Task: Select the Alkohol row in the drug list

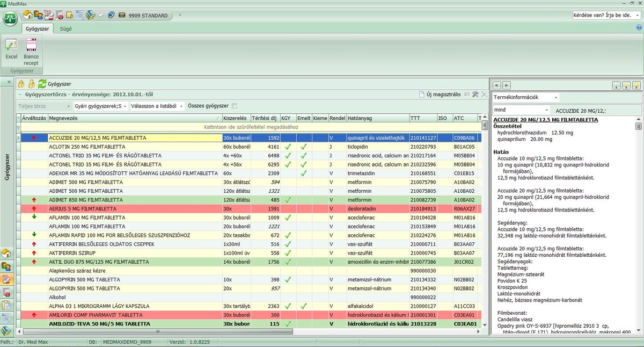Action: (251, 297)
